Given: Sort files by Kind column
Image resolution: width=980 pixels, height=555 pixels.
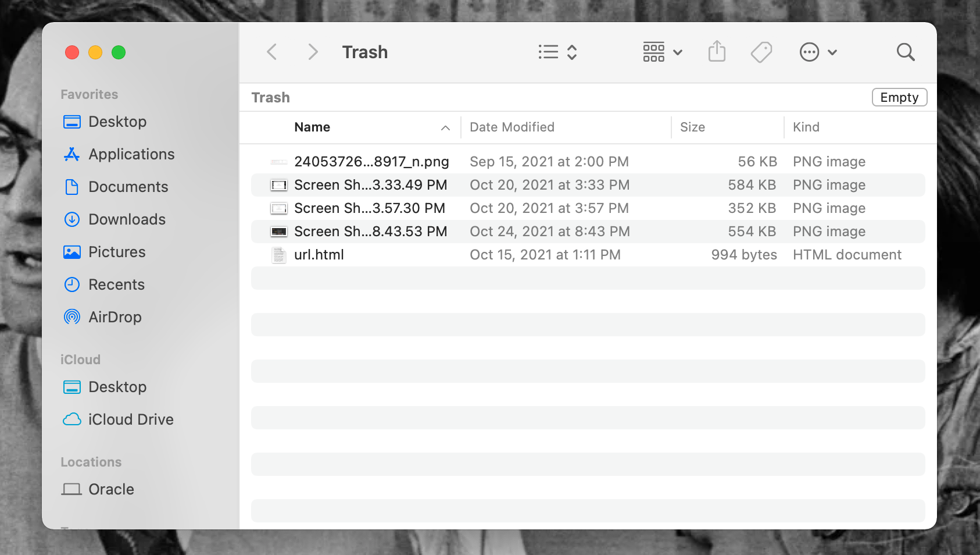Looking at the screenshot, I should pyautogui.click(x=806, y=127).
